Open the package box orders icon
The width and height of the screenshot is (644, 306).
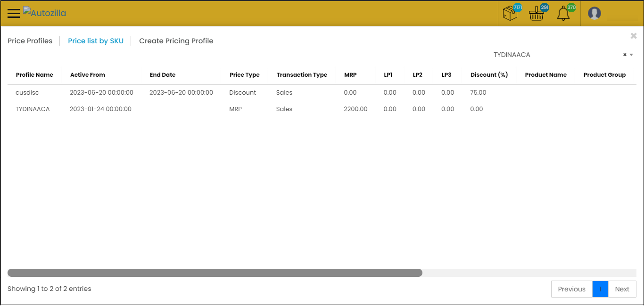coord(511,13)
